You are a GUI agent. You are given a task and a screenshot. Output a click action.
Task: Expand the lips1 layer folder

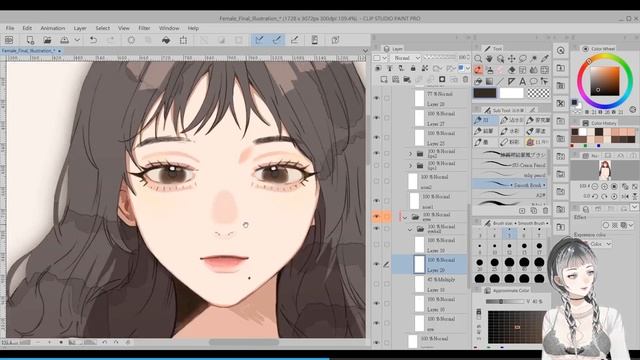click(411, 166)
